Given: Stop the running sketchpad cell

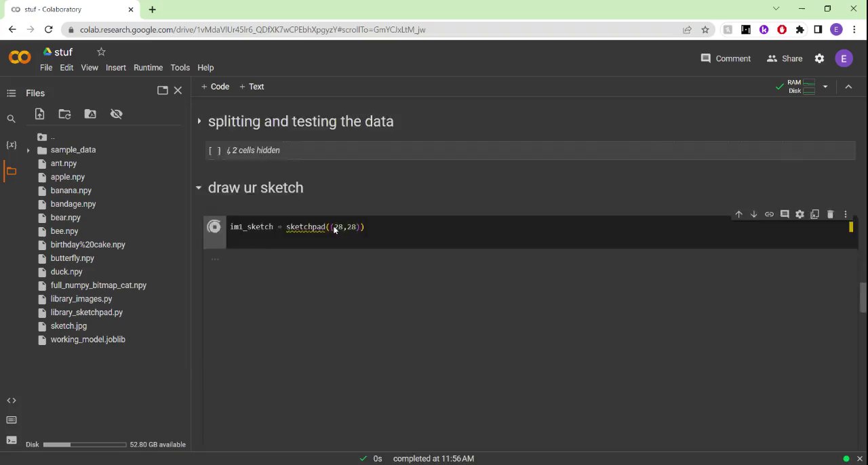Looking at the screenshot, I should tap(214, 227).
